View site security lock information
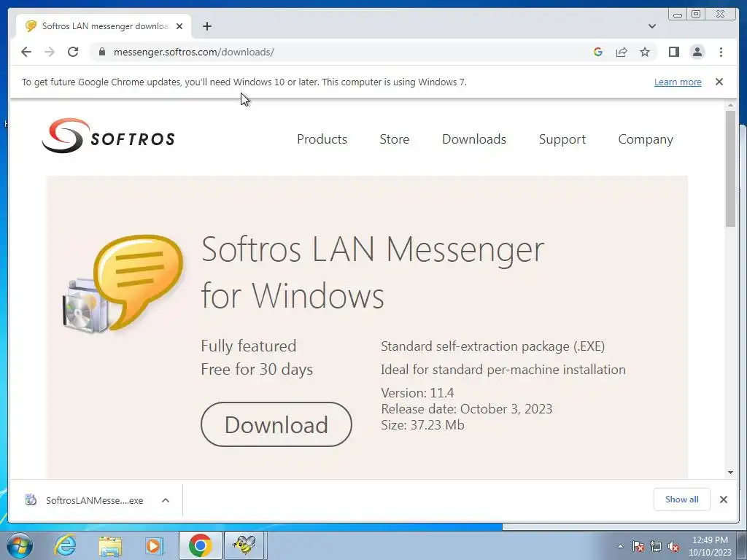 [101, 52]
